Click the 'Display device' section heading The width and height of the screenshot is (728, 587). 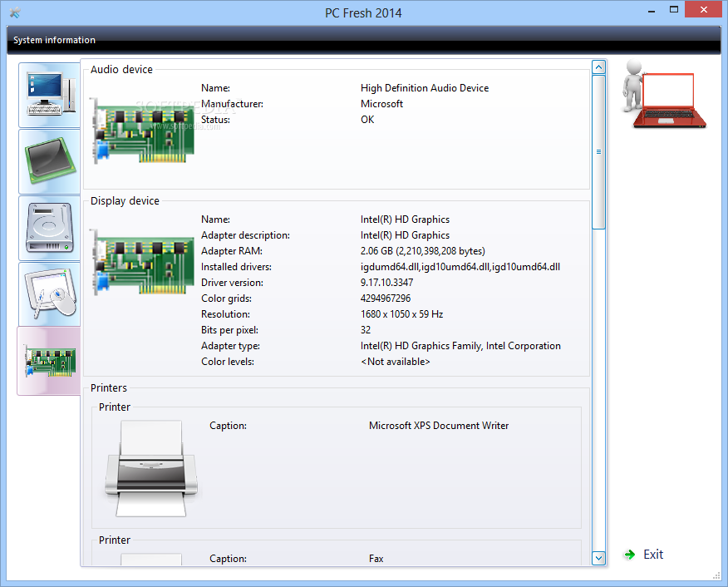(125, 201)
